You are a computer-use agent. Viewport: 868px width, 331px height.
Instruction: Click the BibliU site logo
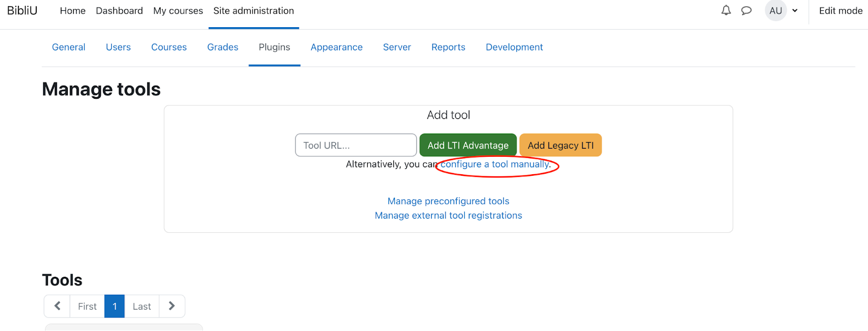(22, 10)
